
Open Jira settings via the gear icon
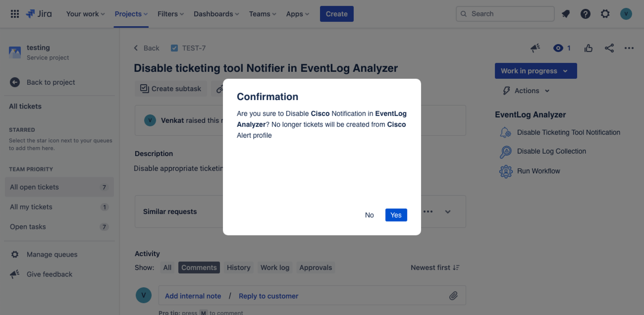click(x=605, y=14)
